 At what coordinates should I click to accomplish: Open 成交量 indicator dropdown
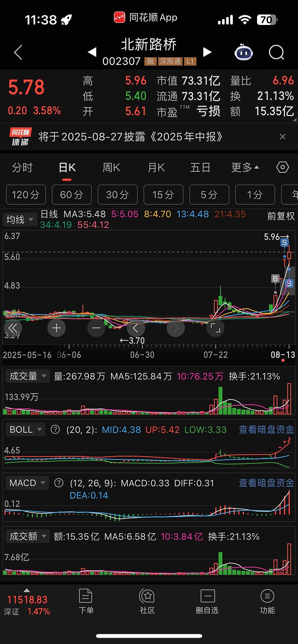click(27, 376)
